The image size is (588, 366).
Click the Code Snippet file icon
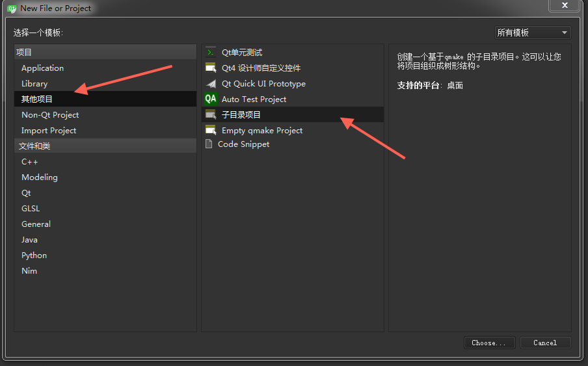pyautogui.click(x=209, y=144)
